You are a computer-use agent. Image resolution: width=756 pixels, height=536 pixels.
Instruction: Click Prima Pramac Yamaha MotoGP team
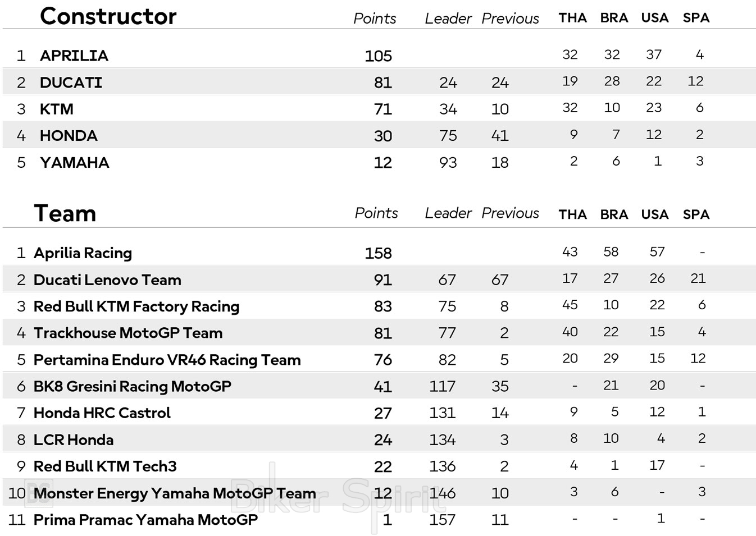click(x=145, y=520)
